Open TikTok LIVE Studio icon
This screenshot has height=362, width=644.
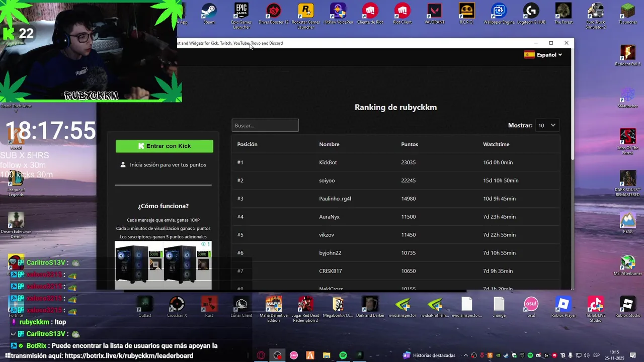coord(596,309)
